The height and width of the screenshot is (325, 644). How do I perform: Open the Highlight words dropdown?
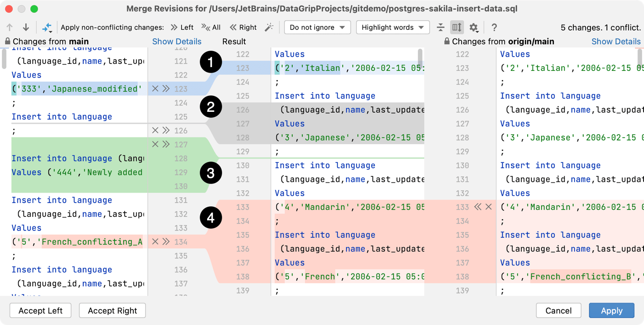(393, 27)
